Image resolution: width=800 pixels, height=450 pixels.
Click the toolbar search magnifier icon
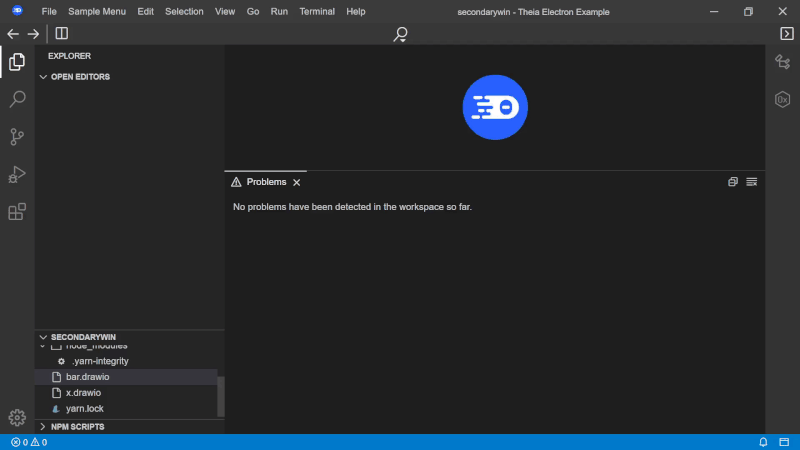tap(401, 34)
